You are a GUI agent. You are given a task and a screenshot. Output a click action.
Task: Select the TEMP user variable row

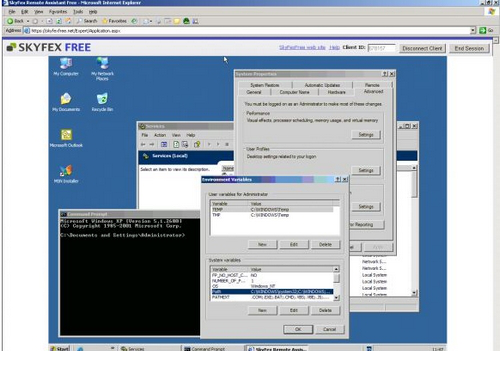[x=272, y=209]
